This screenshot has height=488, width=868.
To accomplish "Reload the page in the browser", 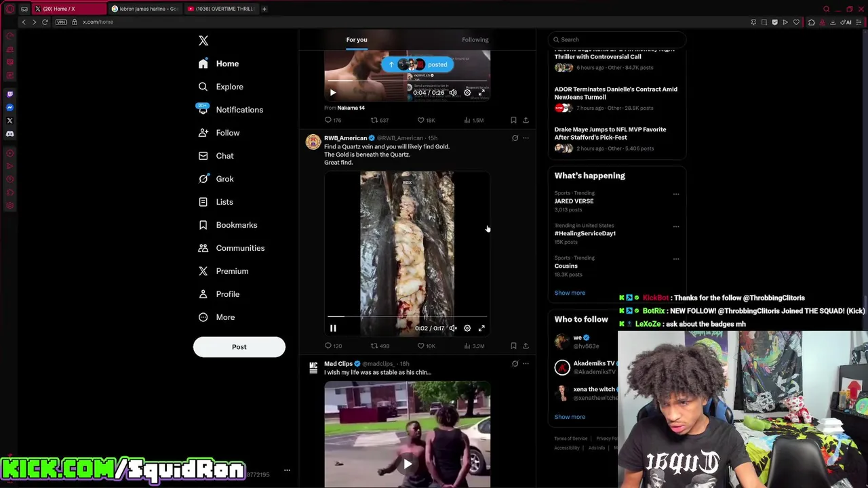I will tap(45, 22).
